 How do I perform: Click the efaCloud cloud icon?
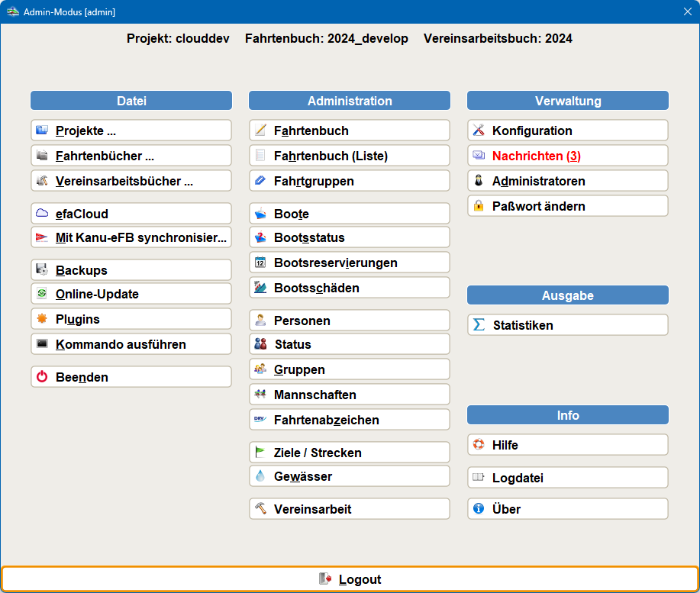(x=42, y=214)
